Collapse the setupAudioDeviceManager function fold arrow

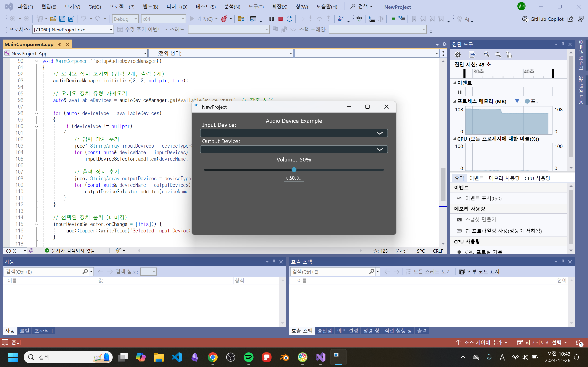[37, 61]
